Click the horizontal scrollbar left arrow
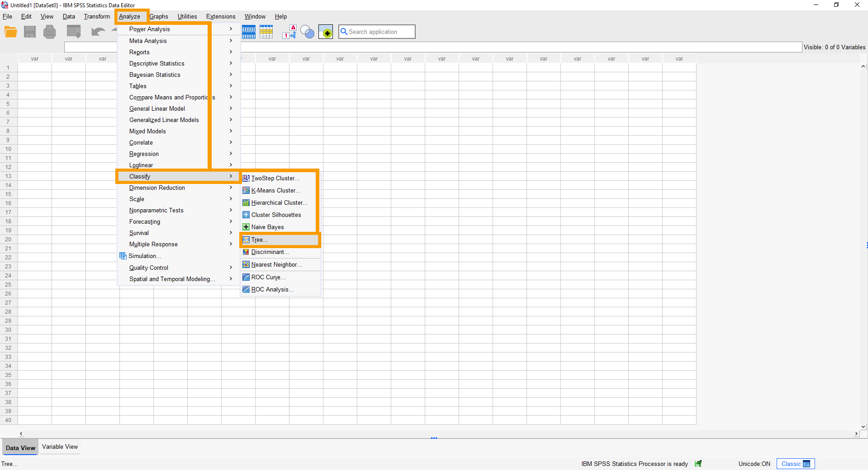The width and height of the screenshot is (868, 470). click(21, 433)
